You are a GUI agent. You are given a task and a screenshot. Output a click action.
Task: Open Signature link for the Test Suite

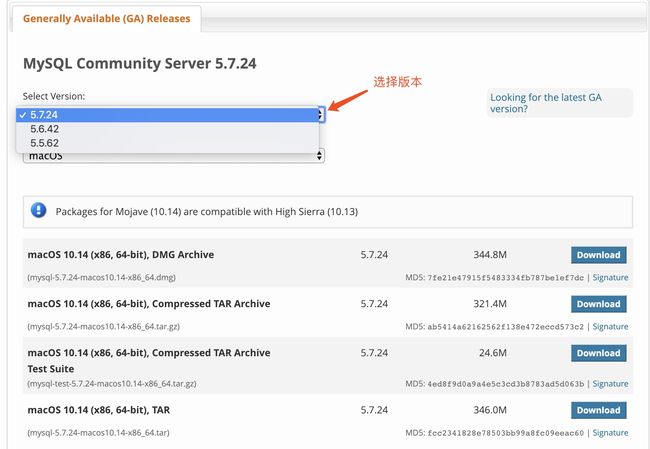[610, 383]
